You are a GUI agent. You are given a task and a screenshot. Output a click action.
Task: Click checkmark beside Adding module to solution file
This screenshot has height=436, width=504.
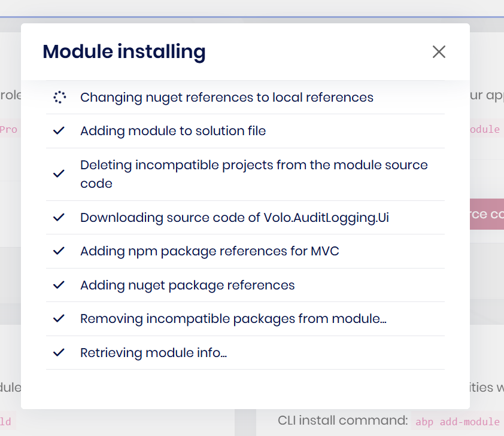point(59,131)
